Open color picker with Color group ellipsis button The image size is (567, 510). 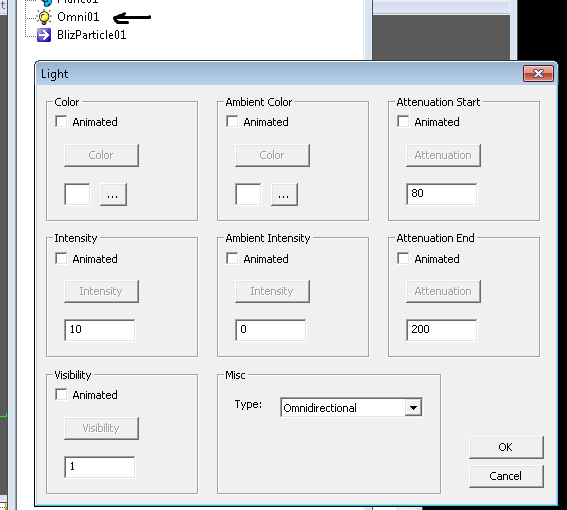pyautogui.click(x=113, y=194)
